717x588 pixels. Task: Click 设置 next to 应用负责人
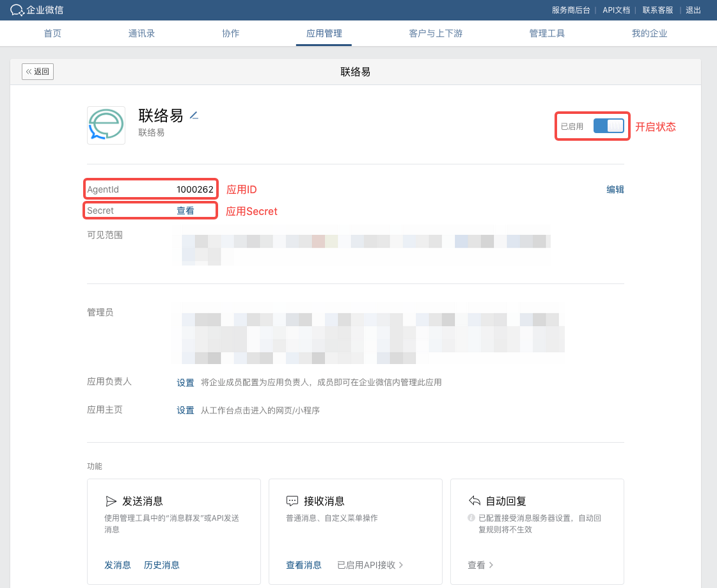pyautogui.click(x=185, y=383)
